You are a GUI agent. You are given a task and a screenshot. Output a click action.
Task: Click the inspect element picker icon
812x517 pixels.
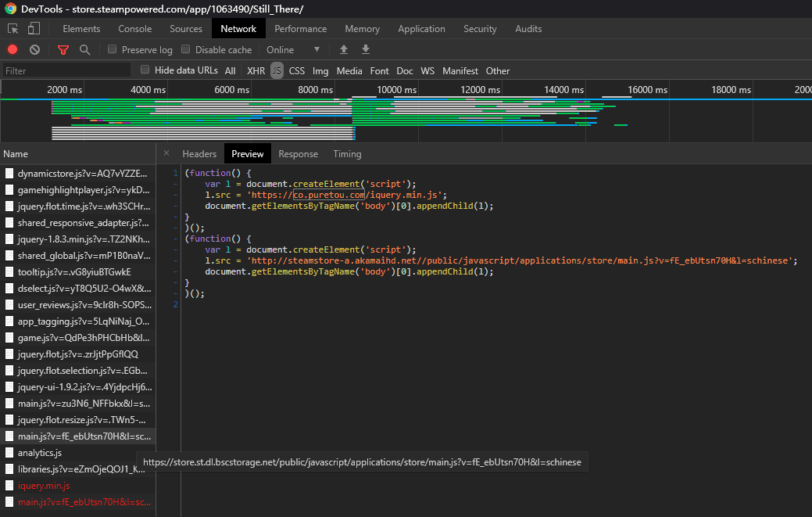pyautogui.click(x=13, y=29)
